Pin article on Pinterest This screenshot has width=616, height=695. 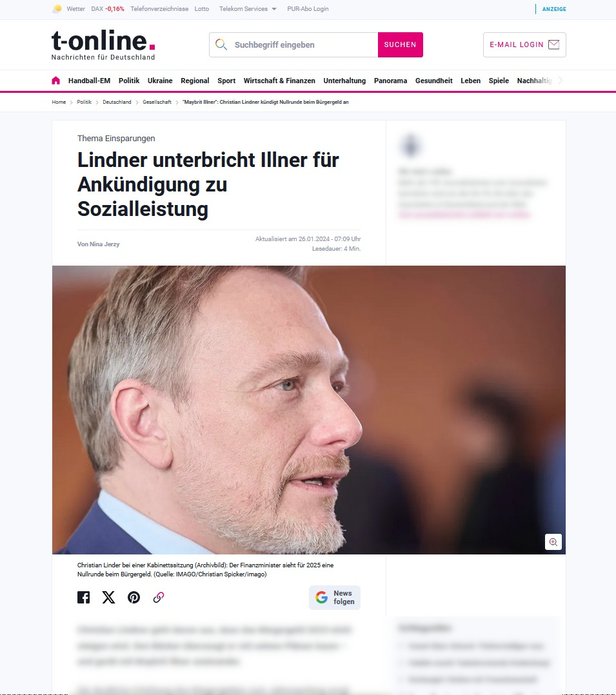point(134,598)
